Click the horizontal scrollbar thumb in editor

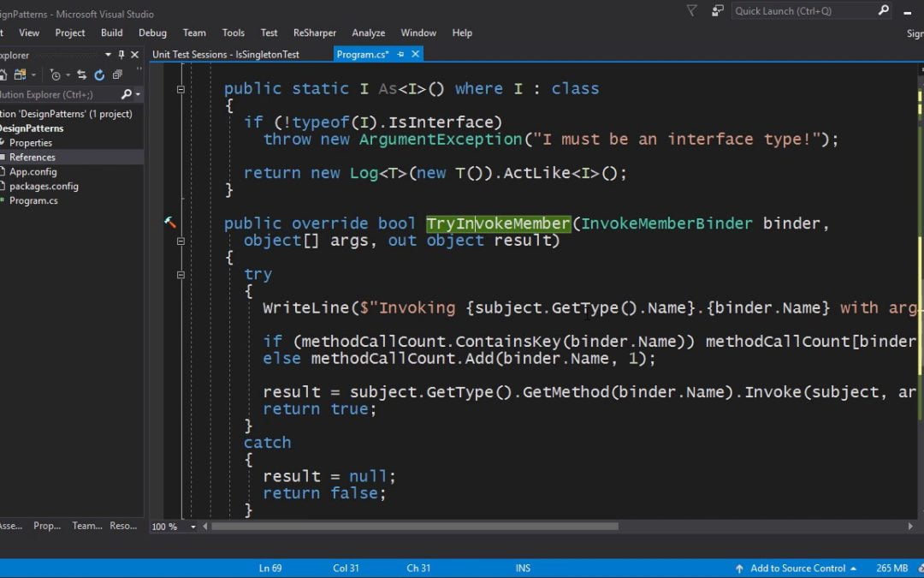click(415, 526)
